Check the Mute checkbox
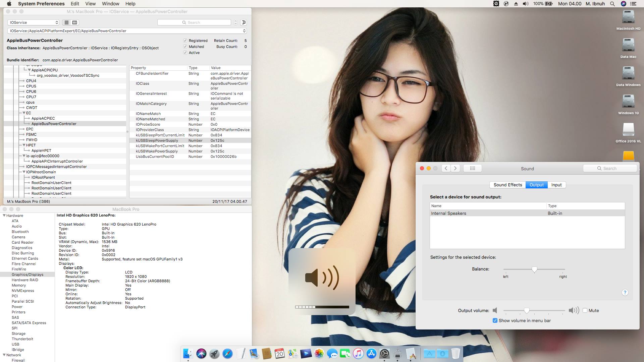Viewport: 644px width, 362px height. pos(585,310)
